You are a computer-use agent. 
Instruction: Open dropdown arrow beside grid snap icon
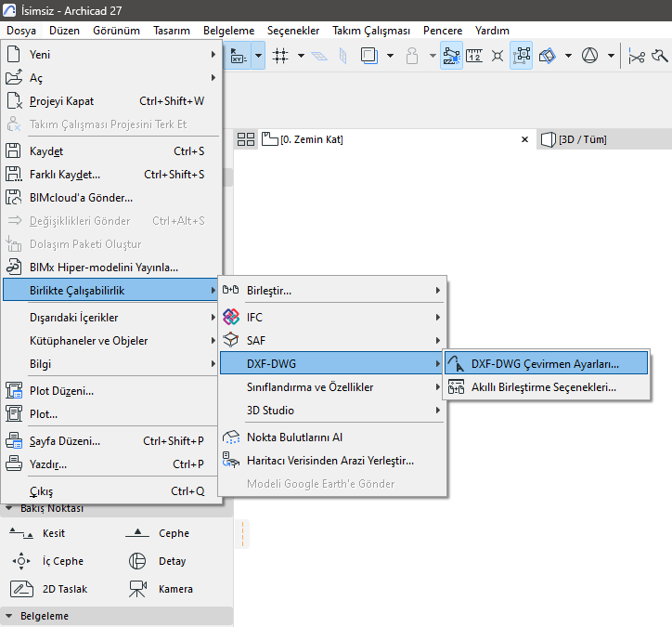pyautogui.click(x=302, y=56)
